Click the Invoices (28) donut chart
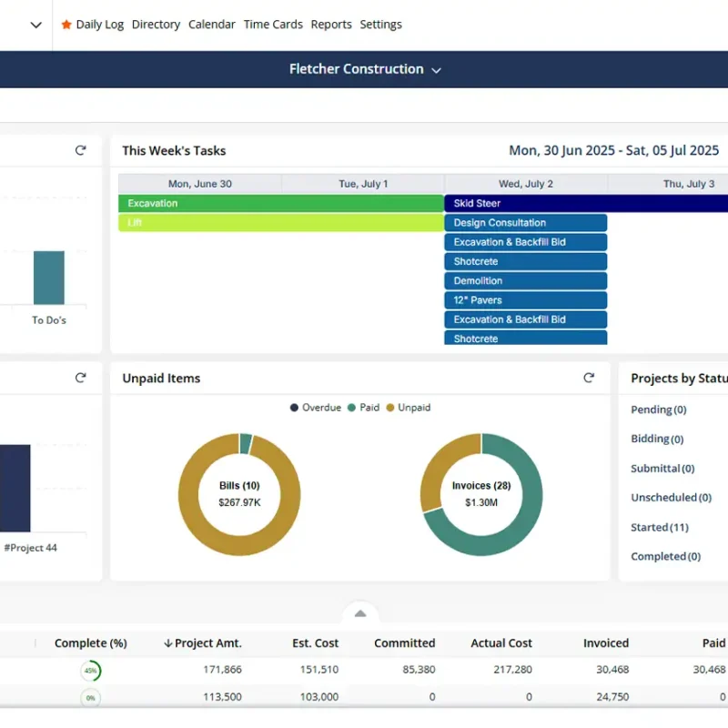The height and width of the screenshot is (728, 728). [x=481, y=494]
